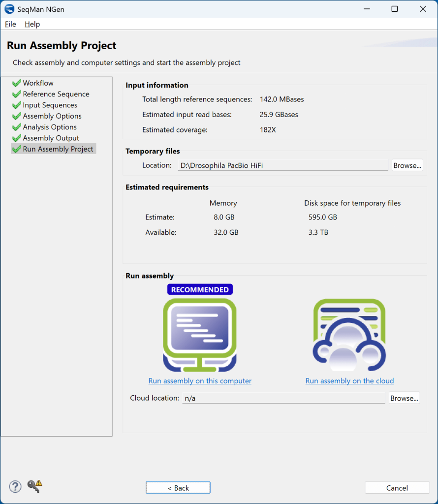Open the File menu

(10, 24)
